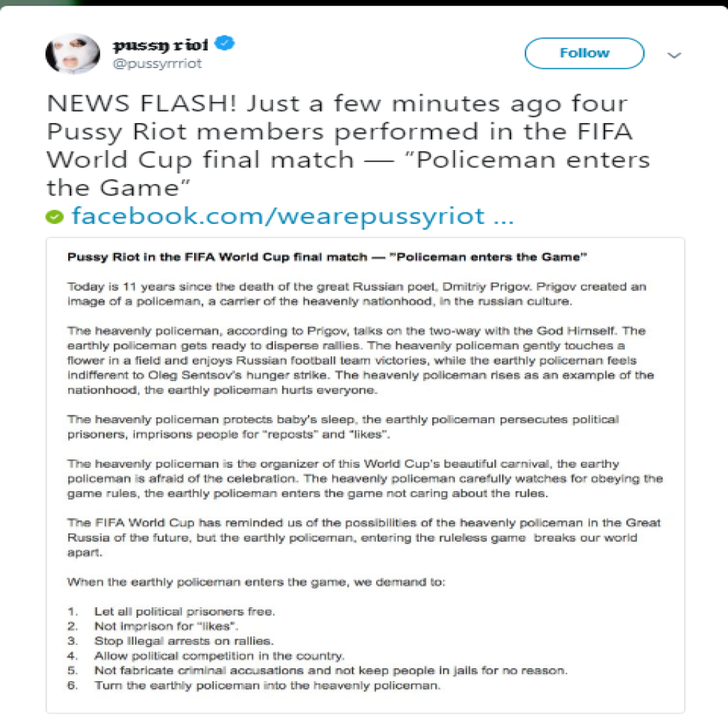Open the facebook.com/wearepussyriot link

291,215
